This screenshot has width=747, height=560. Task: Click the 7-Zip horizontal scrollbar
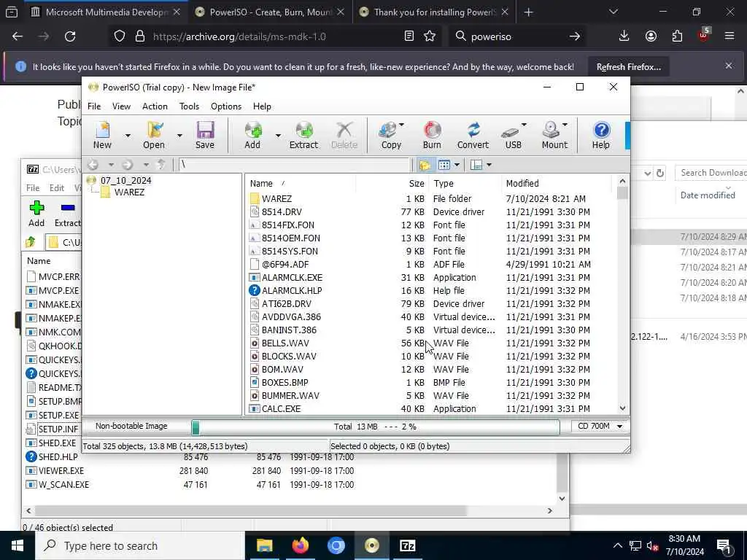coord(289,510)
